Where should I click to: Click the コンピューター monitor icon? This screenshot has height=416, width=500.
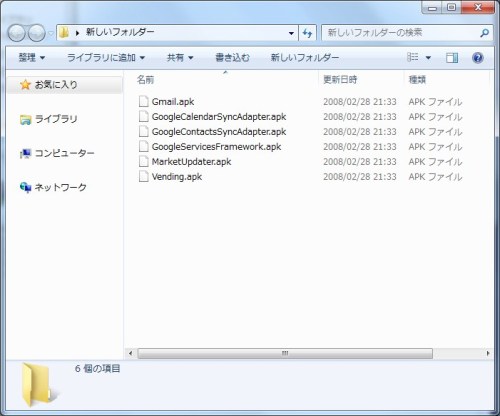[x=25, y=153]
